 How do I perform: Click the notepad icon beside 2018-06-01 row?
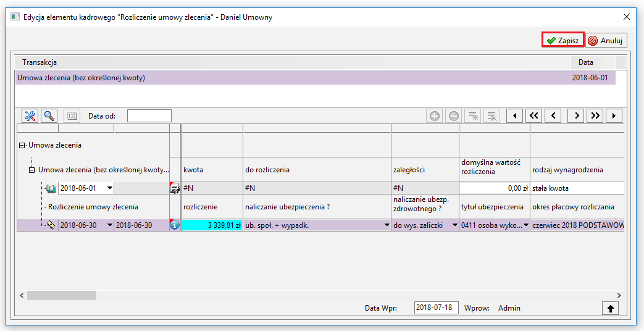175,188
